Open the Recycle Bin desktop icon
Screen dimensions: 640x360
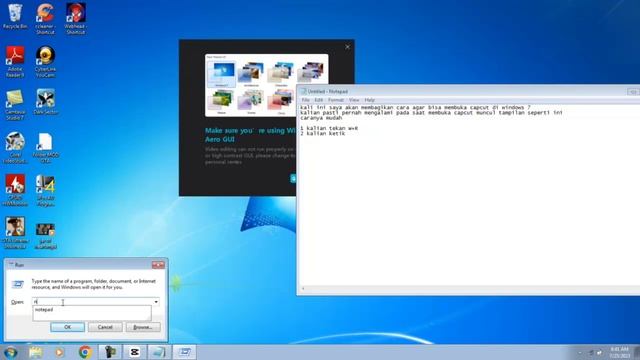[15, 16]
